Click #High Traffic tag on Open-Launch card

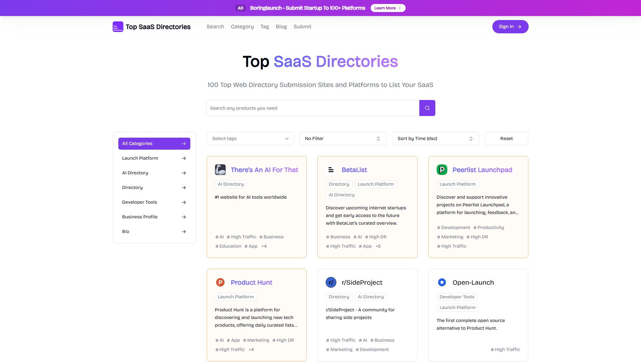[x=505, y=350]
